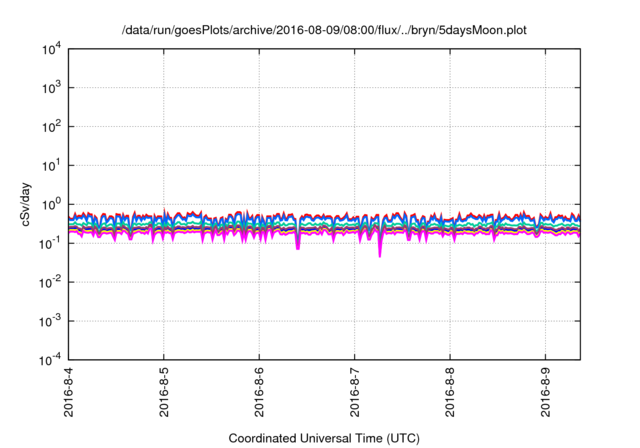640x448 pixels.
Task: Click the 2016-8-9 date tick label
Action: point(546,392)
